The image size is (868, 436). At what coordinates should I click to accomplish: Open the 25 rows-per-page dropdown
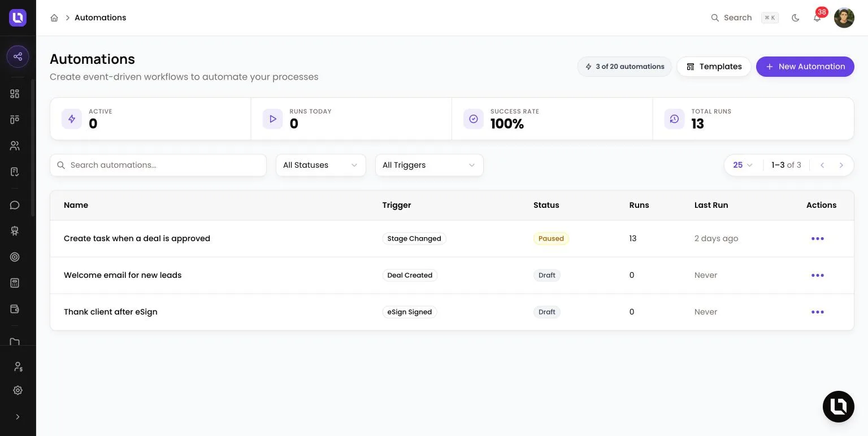[743, 165]
